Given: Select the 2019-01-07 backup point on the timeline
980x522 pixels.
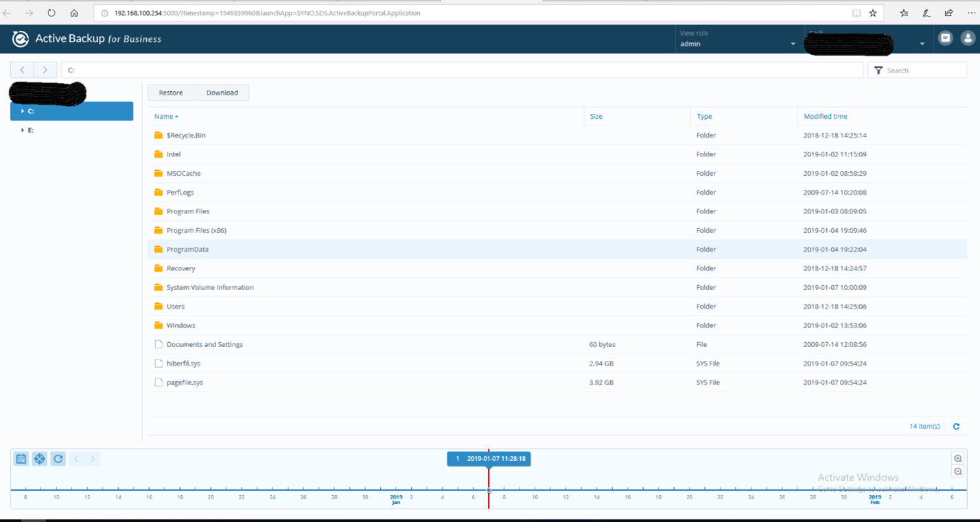Looking at the screenshot, I should (x=489, y=490).
